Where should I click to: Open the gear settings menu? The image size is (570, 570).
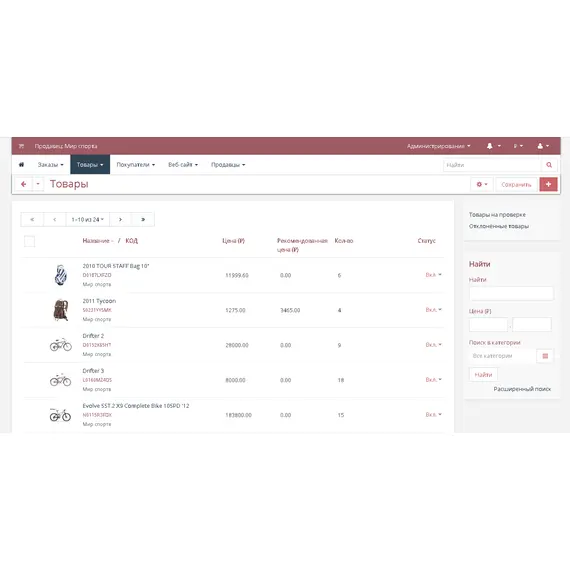click(482, 184)
